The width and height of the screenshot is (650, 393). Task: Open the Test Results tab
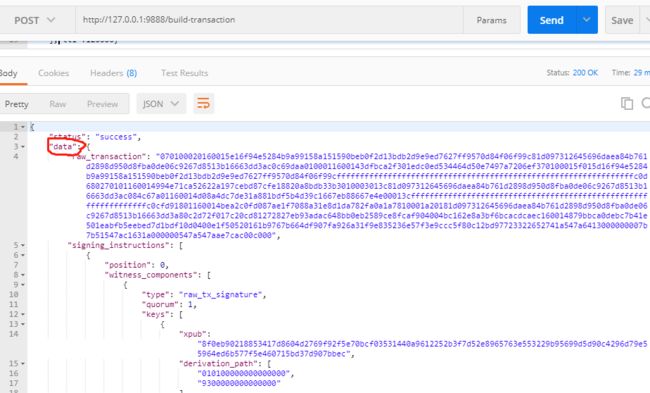(x=184, y=73)
